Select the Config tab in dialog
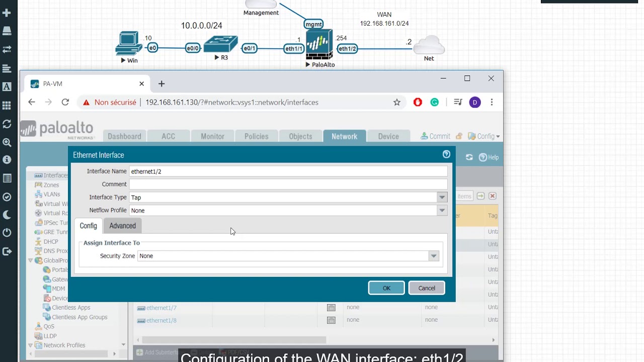Image resolution: width=644 pixels, height=362 pixels. coord(88,226)
